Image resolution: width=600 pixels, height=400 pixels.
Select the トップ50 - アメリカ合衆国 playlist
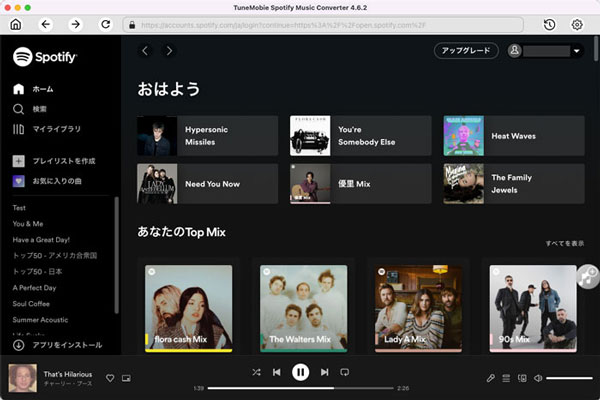(x=55, y=256)
